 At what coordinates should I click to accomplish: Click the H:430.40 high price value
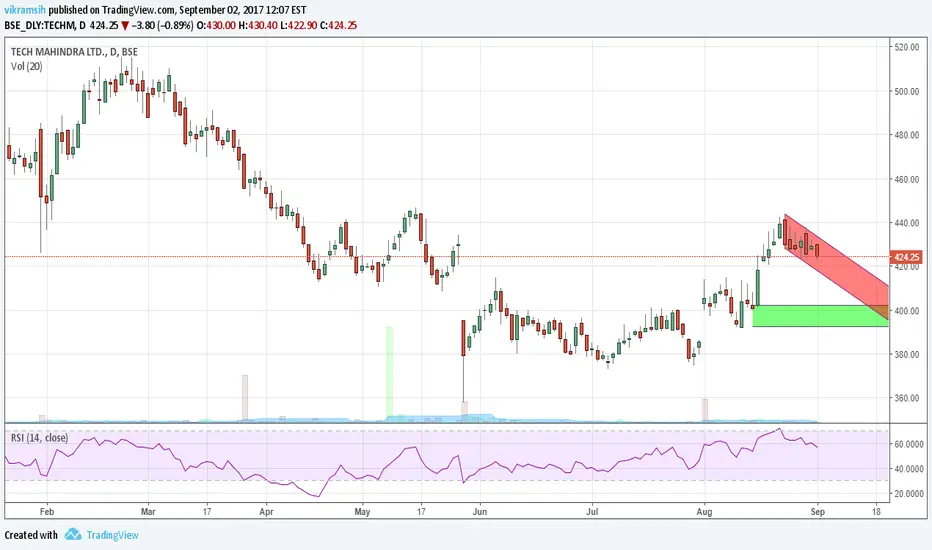click(x=257, y=26)
